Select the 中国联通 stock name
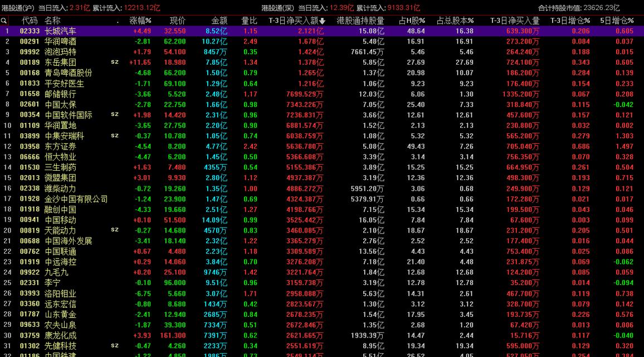 pyautogui.click(x=60, y=252)
